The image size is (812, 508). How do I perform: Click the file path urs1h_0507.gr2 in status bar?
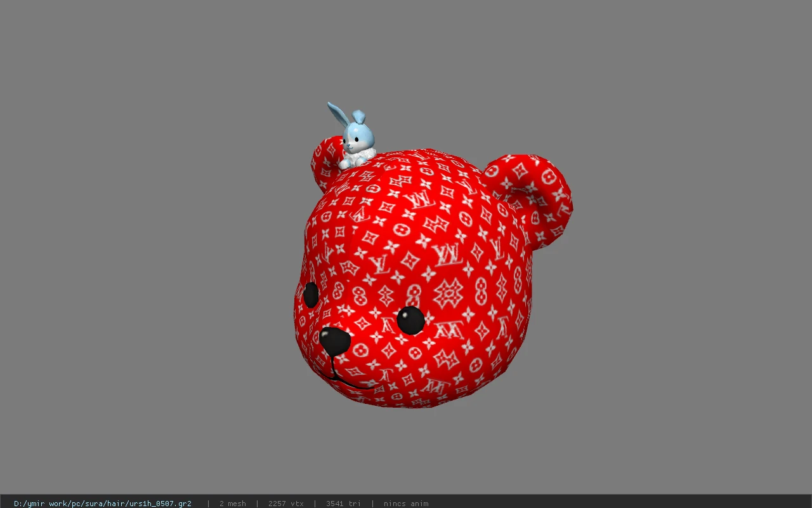pos(103,504)
